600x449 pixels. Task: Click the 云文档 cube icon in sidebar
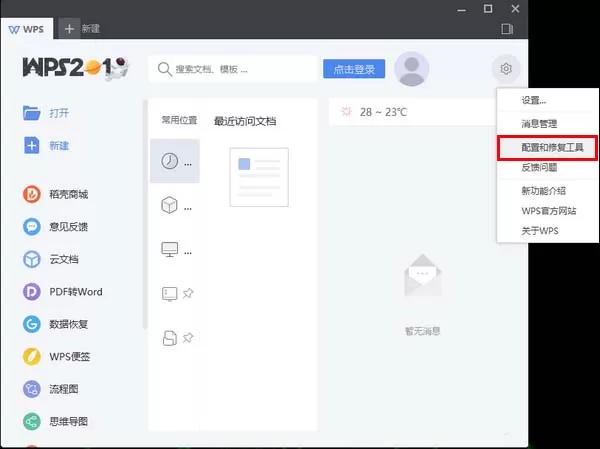click(x=31, y=259)
